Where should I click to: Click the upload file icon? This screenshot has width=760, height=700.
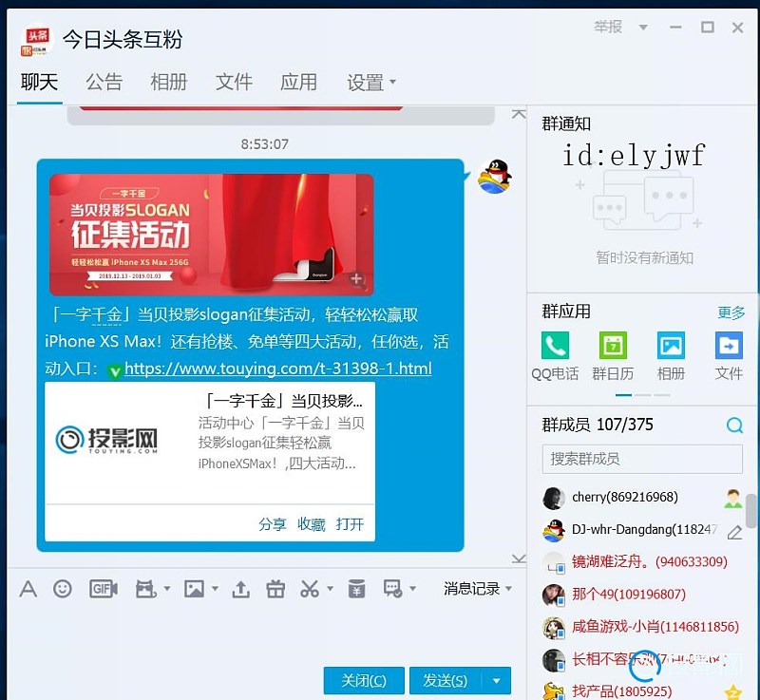[241, 589]
